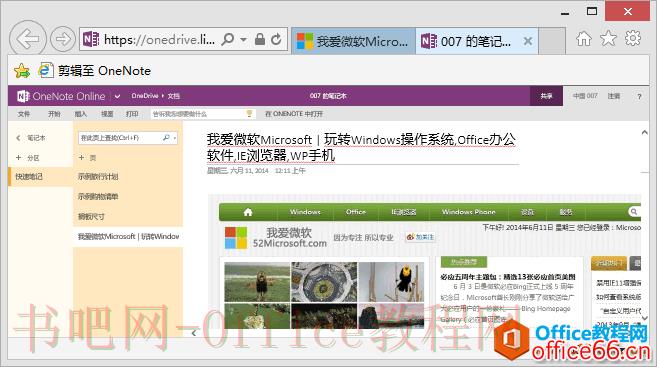657x367 pixels.
Task: Click the lion photo thumbnail
Action: [x=257, y=282]
